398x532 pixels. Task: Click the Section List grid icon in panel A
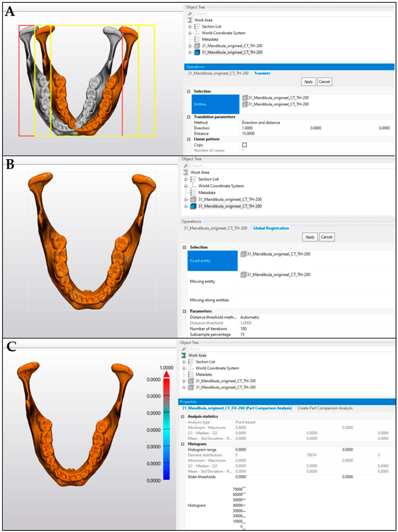(x=197, y=26)
